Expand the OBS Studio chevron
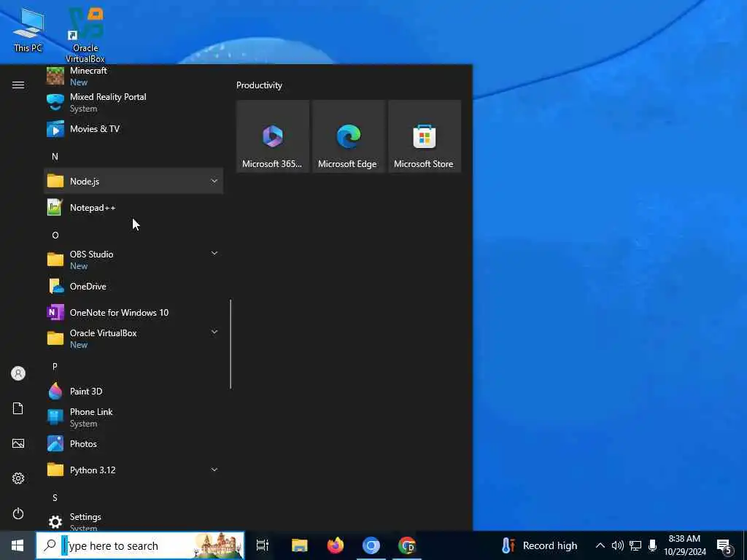This screenshot has width=747, height=560. tap(214, 253)
